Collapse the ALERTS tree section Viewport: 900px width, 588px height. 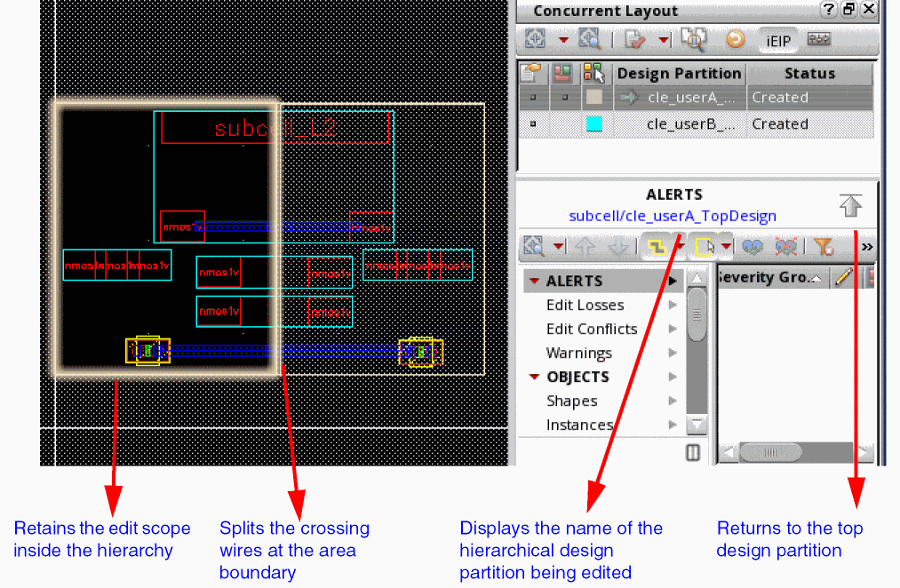534,281
